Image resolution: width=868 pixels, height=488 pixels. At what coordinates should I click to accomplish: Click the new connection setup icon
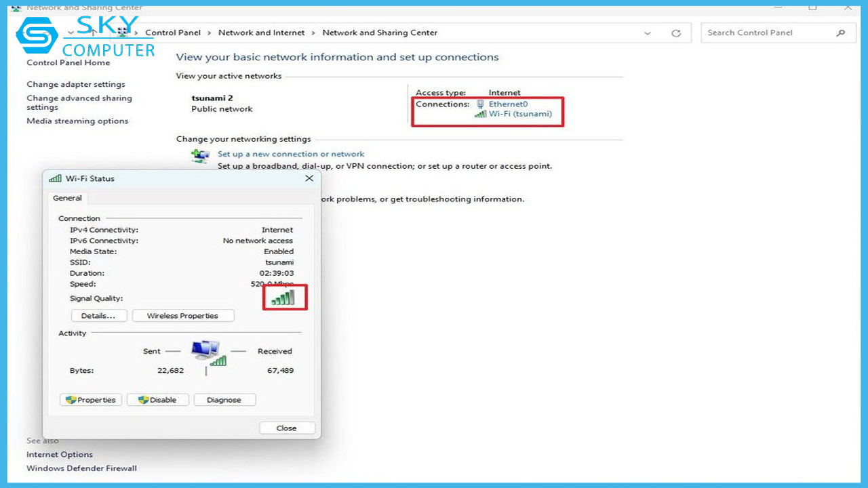click(200, 157)
